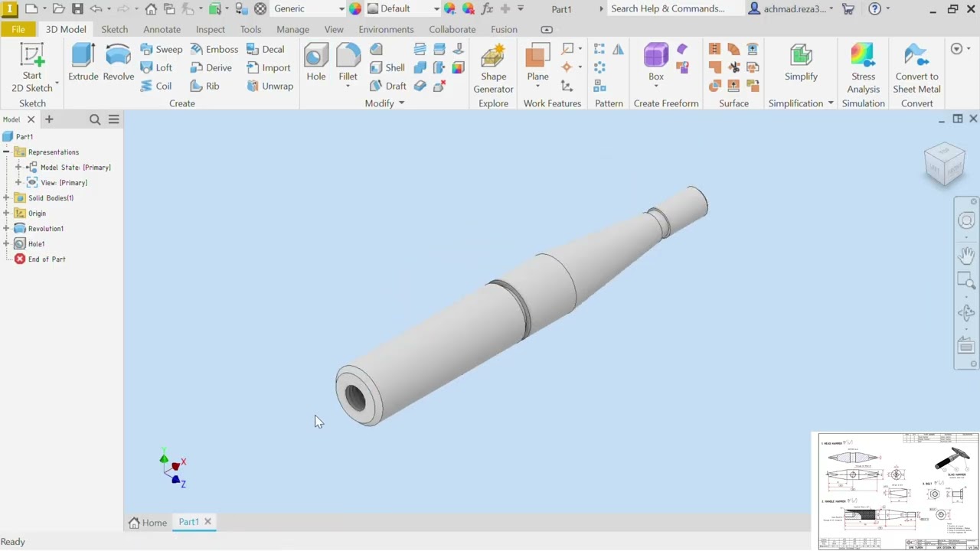Screen dimensions: 980x551
Task: Click the Adjust appearance color icon
Action: pyautogui.click(x=449, y=8)
